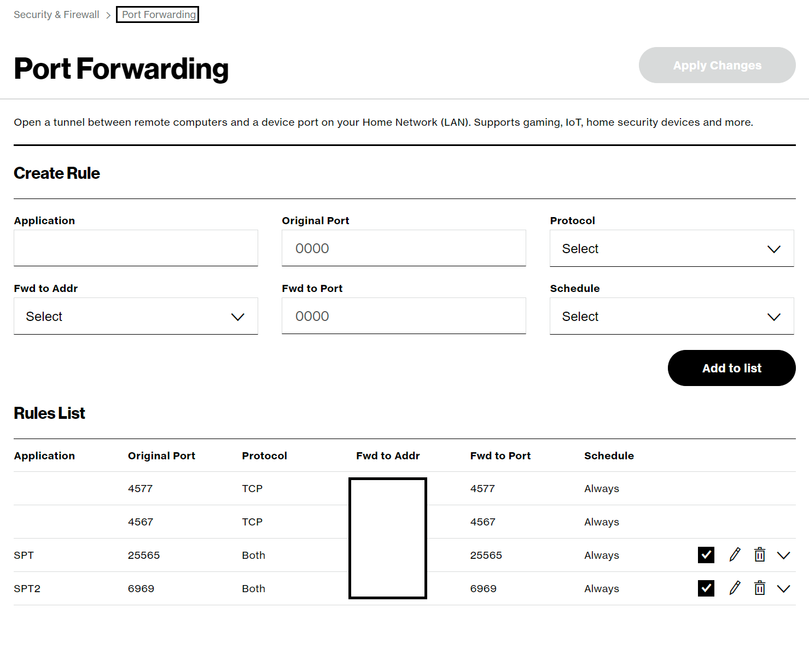Open the Fwd to Addr dropdown
The height and width of the screenshot is (672, 809).
tap(136, 316)
